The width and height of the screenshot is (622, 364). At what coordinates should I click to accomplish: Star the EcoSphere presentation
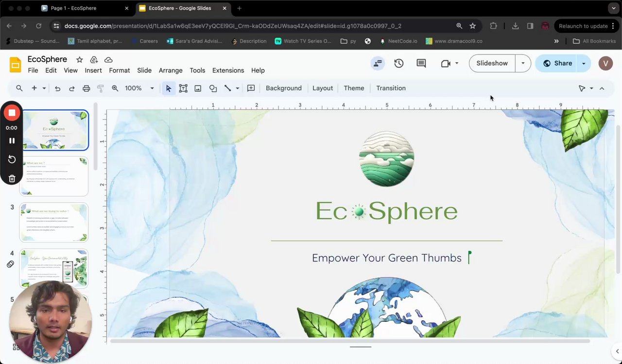79,60
